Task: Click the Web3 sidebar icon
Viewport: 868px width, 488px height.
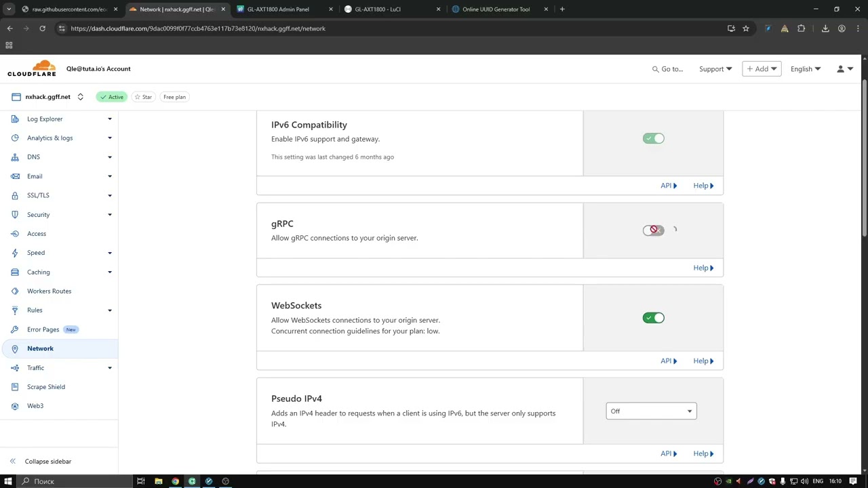Action: click(x=15, y=406)
